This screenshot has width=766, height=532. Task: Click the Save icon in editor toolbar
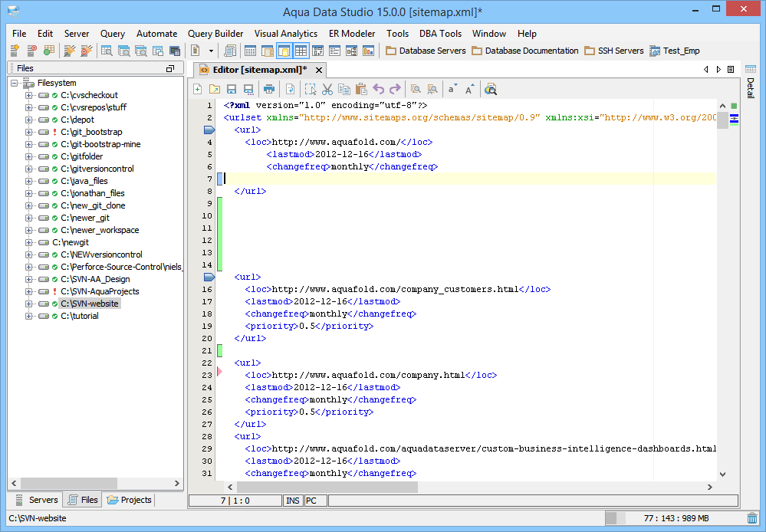pos(231,89)
